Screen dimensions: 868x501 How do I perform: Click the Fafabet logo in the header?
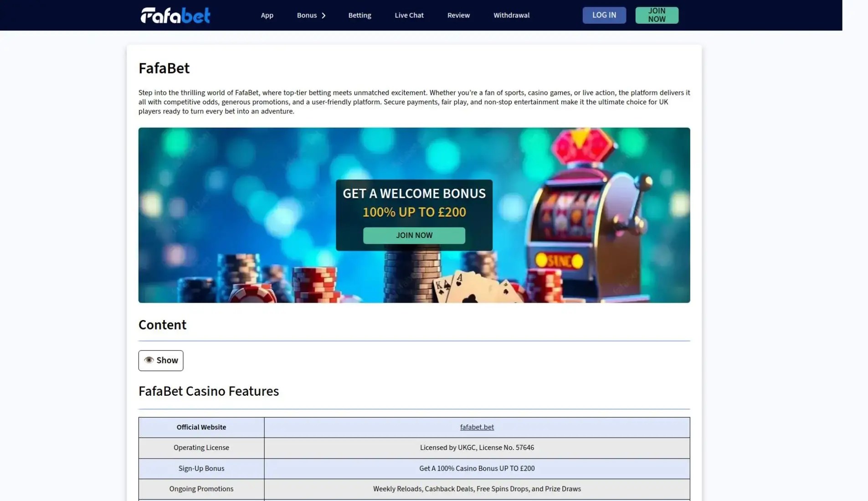tap(175, 15)
